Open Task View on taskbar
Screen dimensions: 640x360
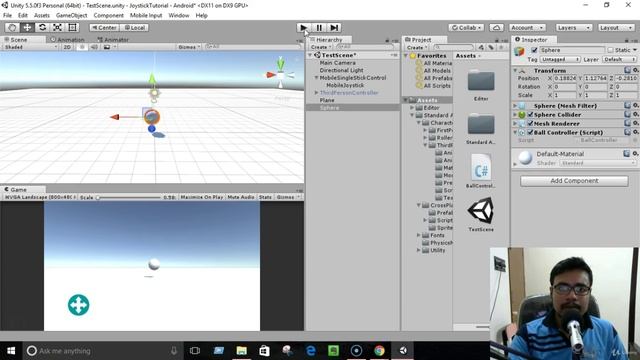coord(195,351)
